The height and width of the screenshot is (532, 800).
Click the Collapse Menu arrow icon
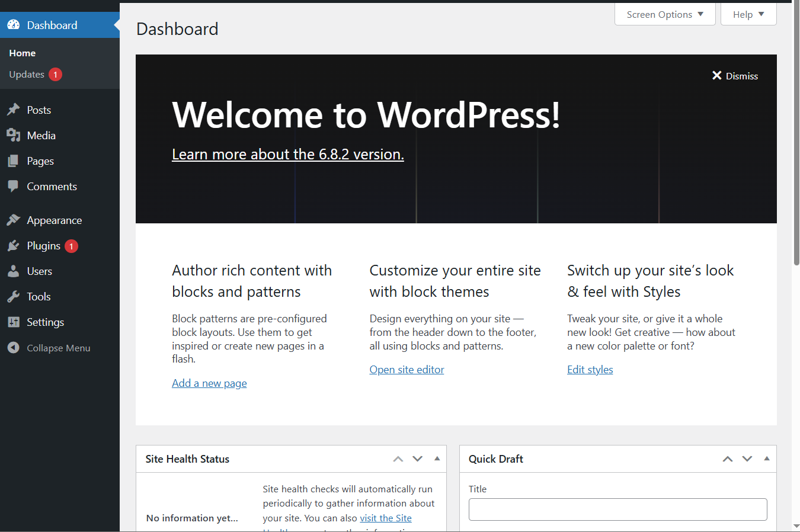point(13,348)
